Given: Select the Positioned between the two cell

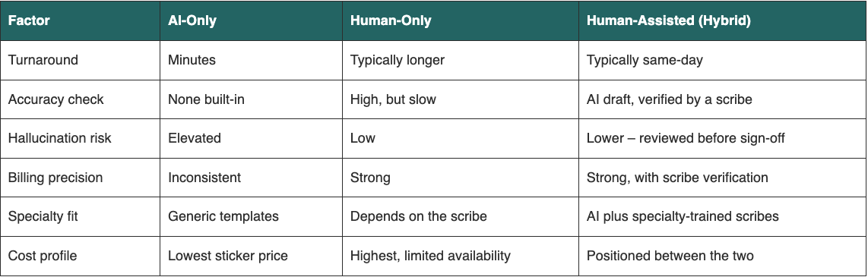Looking at the screenshot, I should (670, 256).
